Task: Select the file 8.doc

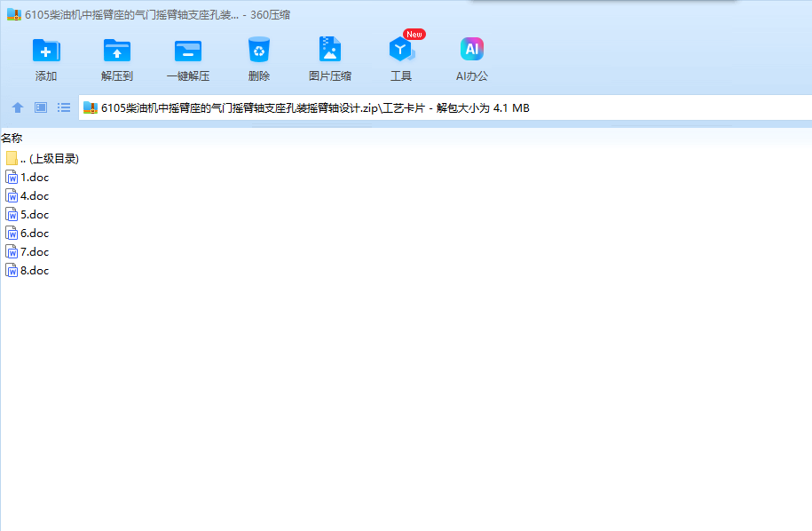Action: pos(27,271)
